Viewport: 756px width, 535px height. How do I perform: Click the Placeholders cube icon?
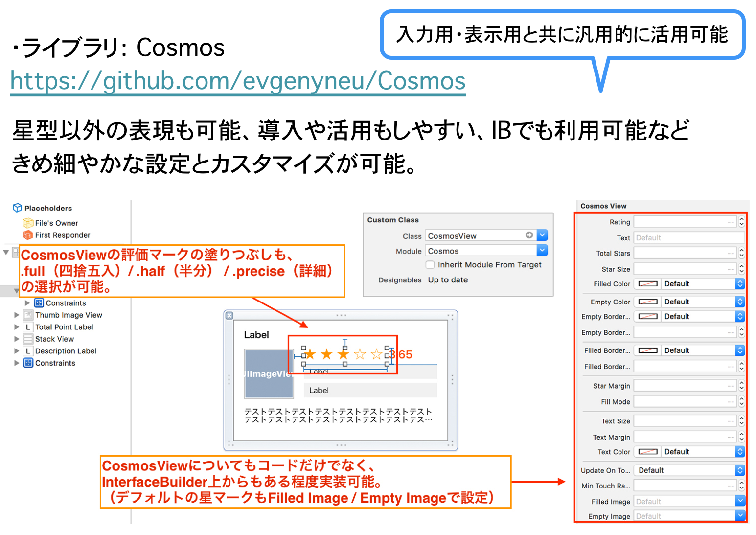pos(17,208)
